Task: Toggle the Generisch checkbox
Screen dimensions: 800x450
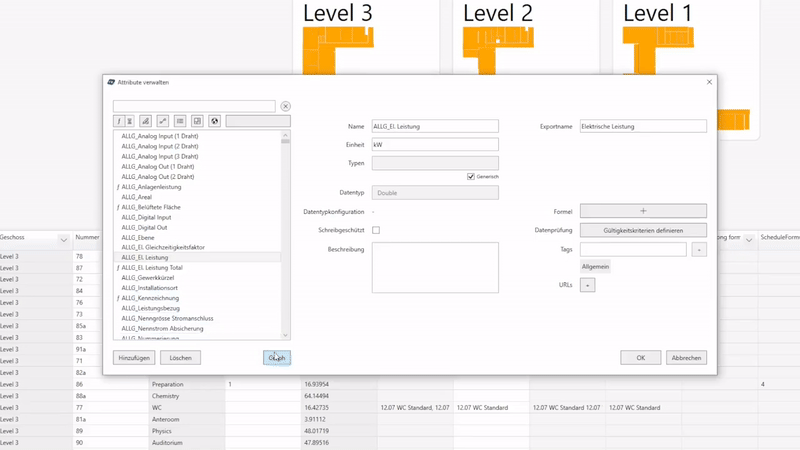Action: pyautogui.click(x=471, y=177)
